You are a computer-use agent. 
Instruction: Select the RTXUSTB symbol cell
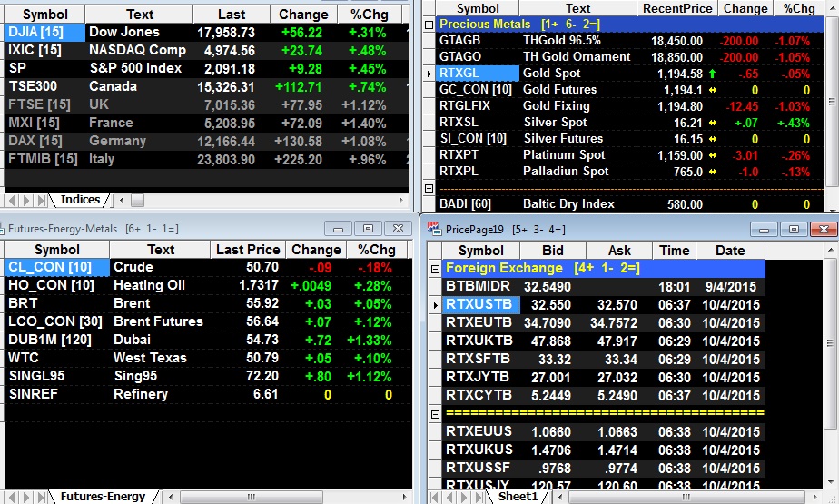point(481,304)
